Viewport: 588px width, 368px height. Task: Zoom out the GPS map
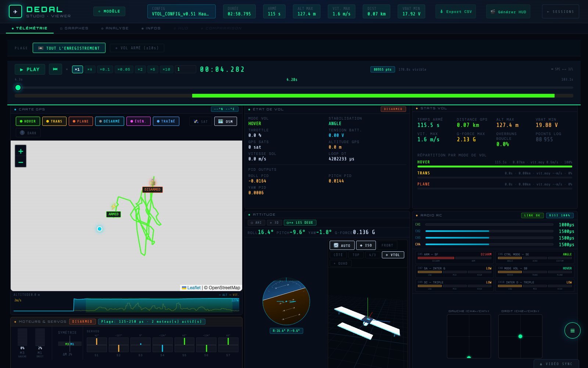tap(21, 162)
